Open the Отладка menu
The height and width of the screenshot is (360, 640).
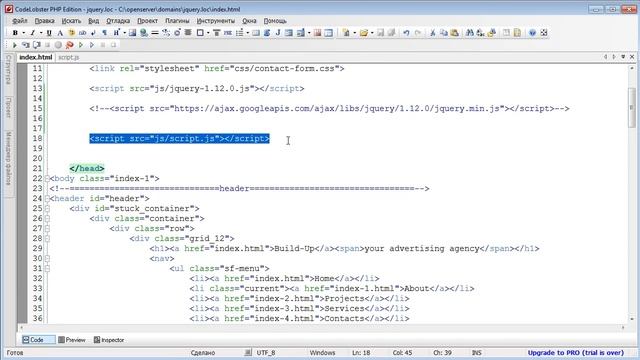click(x=118, y=20)
